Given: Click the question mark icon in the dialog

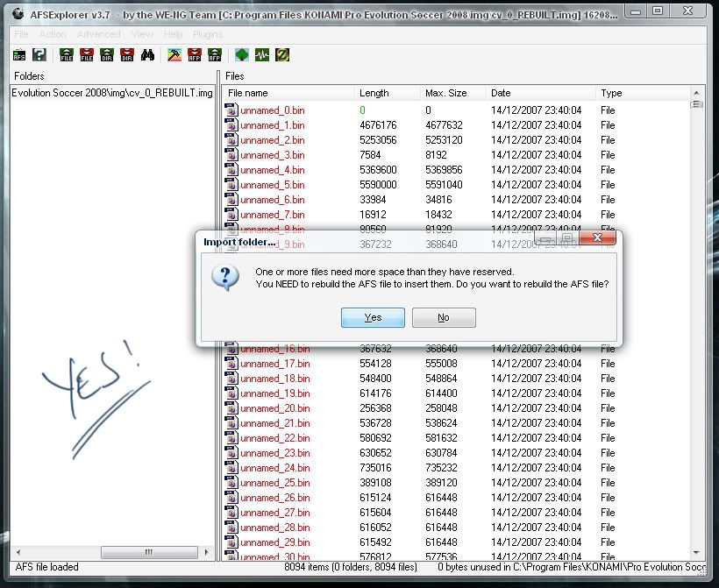Looking at the screenshot, I should (x=225, y=277).
